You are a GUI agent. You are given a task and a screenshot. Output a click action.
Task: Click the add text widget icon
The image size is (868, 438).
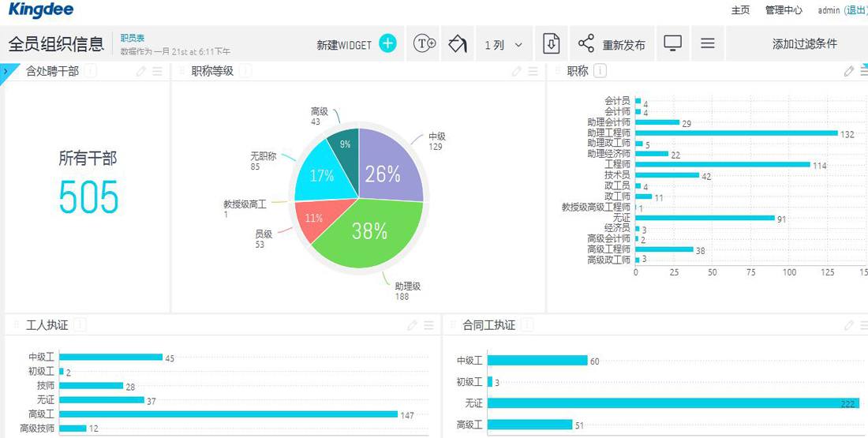click(425, 44)
